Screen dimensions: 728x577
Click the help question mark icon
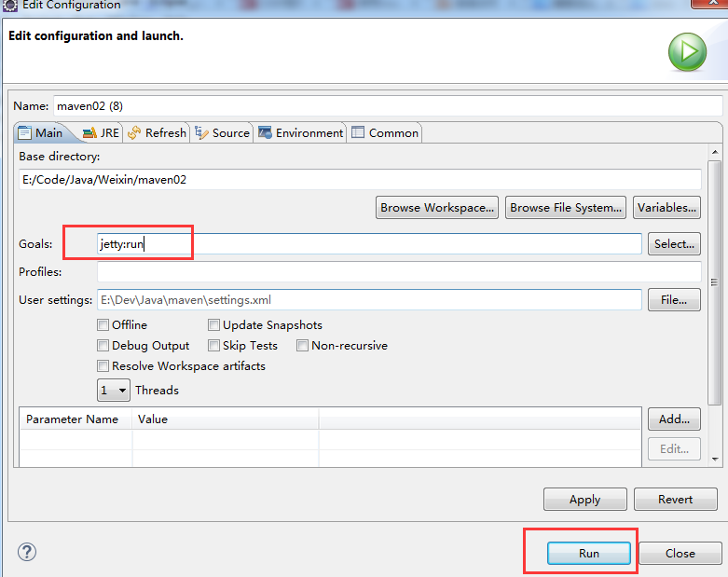click(27, 552)
